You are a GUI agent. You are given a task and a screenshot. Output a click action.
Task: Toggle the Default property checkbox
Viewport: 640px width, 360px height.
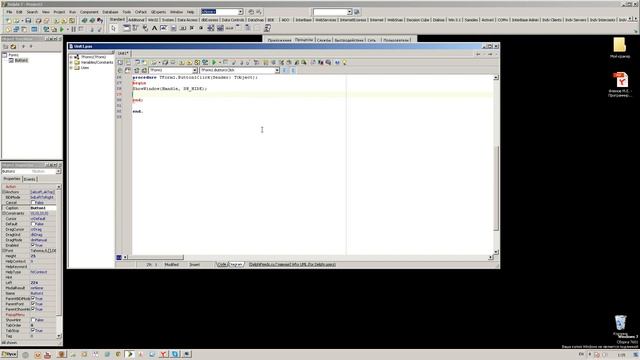pyautogui.click(x=33, y=224)
